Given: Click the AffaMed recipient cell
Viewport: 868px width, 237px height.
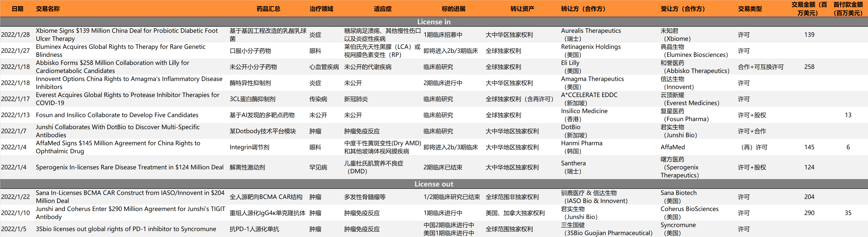Looking at the screenshot, I should [x=672, y=147].
